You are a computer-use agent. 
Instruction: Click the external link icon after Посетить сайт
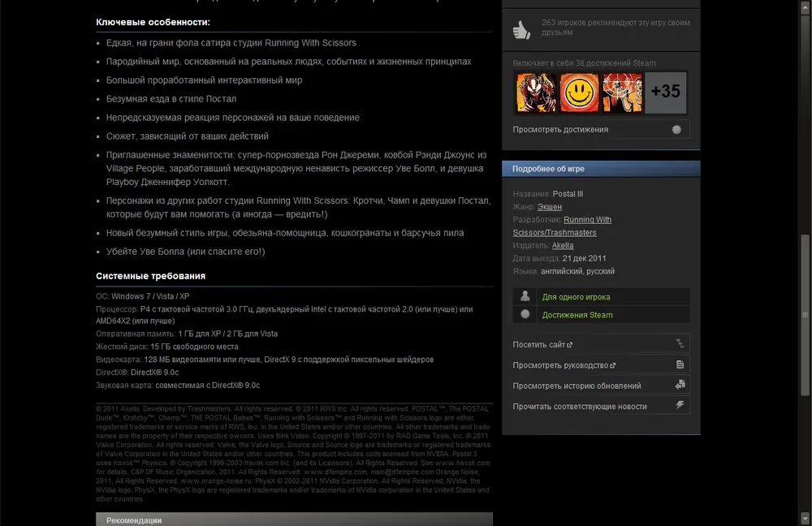coord(570,345)
